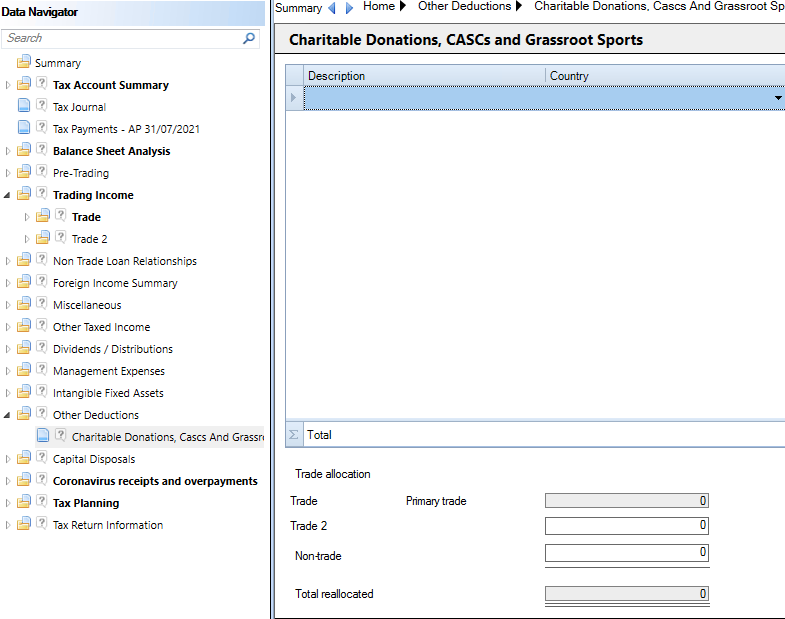Click help icon beside Miscellaneous
The height and width of the screenshot is (619, 785).
point(42,303)
